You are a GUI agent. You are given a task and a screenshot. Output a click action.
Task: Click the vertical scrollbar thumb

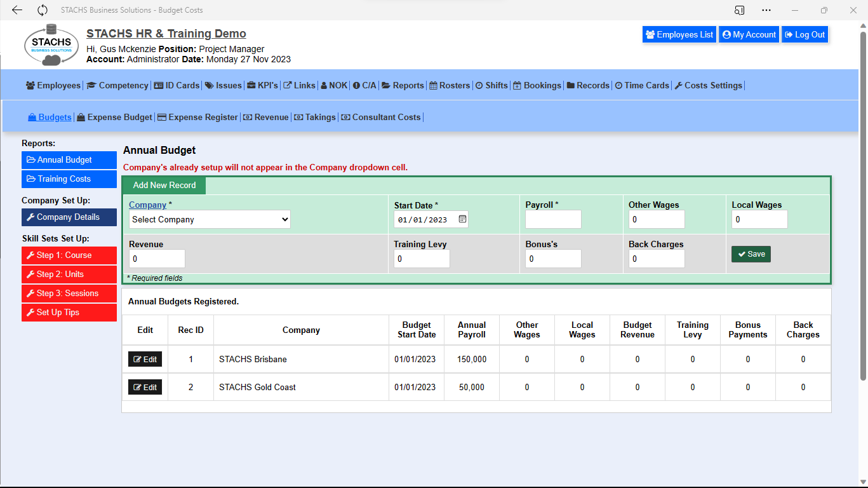[x=863, y=205]
